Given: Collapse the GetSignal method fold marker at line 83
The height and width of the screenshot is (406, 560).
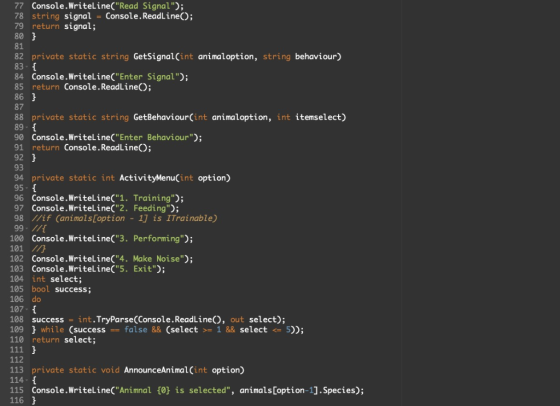Looking at the screenshot, I should tap(27, 67).
